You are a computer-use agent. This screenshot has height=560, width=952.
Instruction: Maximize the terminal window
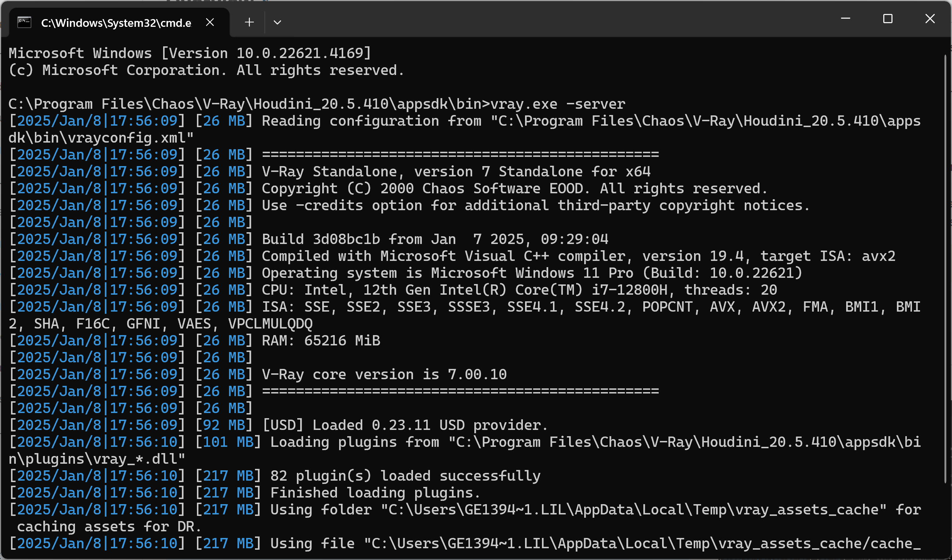coord(888,18)
